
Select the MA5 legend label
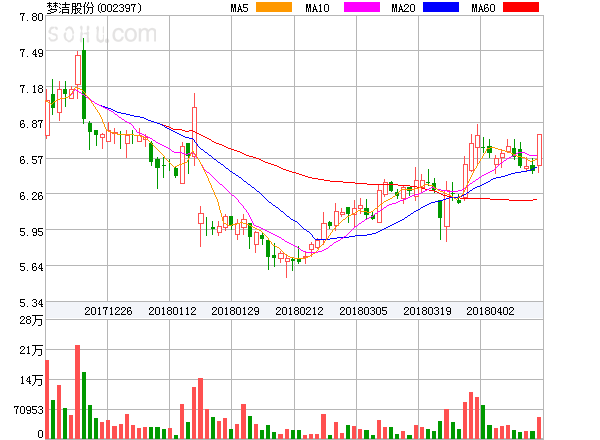[239, 8]
